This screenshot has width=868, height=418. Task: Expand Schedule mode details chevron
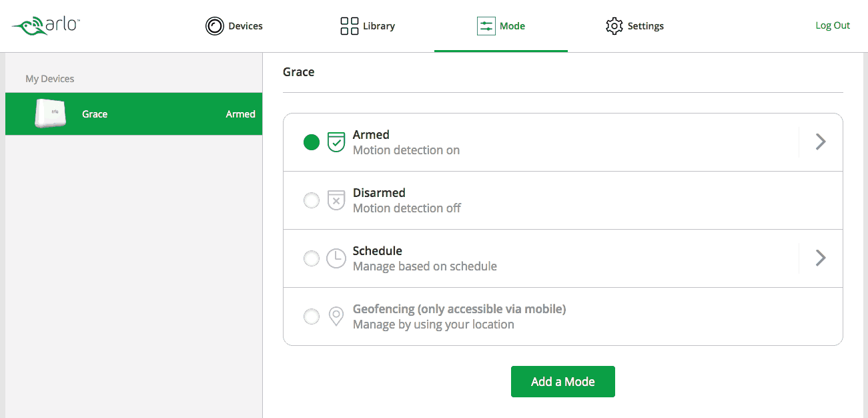pyautogui.click(x=821, y=258)
